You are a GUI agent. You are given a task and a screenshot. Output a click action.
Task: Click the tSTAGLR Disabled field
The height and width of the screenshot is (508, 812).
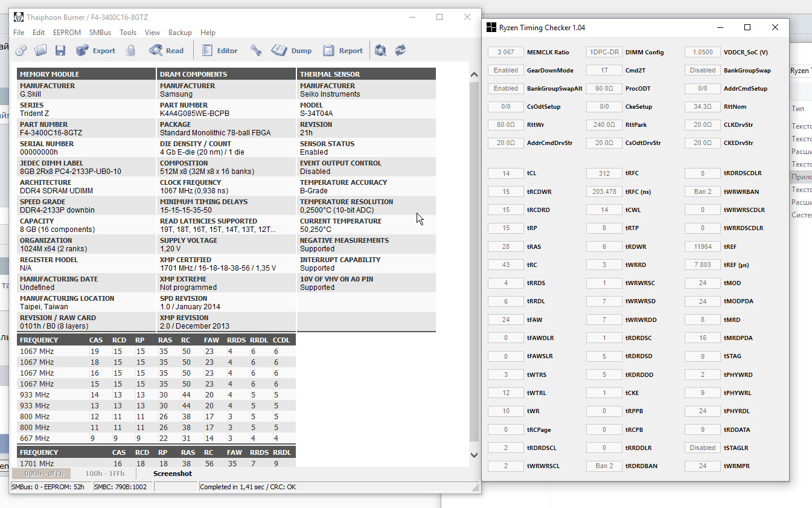tap(703, 448)
